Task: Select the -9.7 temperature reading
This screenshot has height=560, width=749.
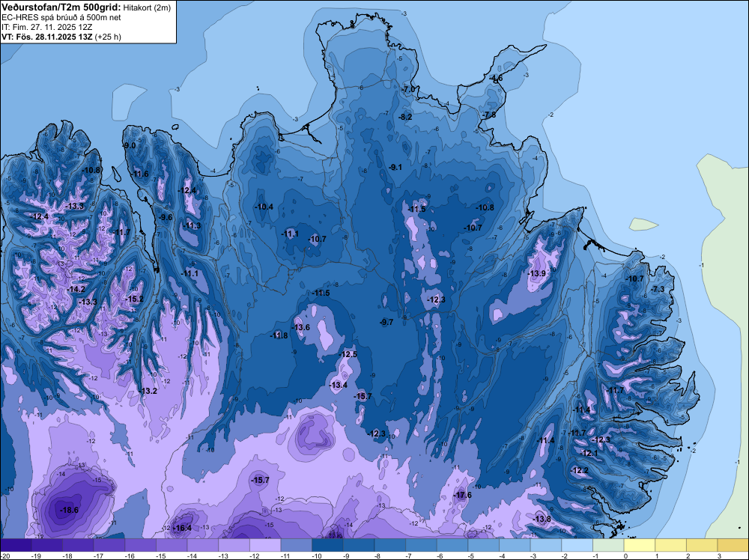Action: tap(386, 322)
